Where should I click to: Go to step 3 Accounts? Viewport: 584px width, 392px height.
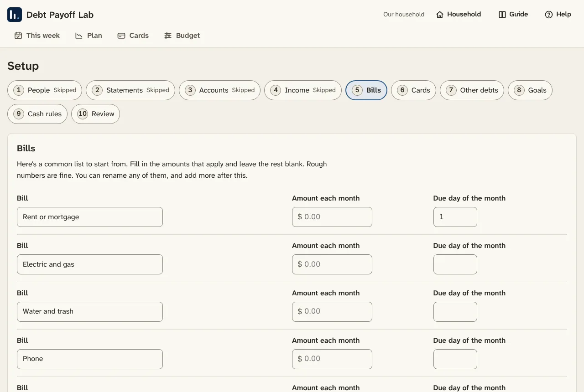[219, 90]
